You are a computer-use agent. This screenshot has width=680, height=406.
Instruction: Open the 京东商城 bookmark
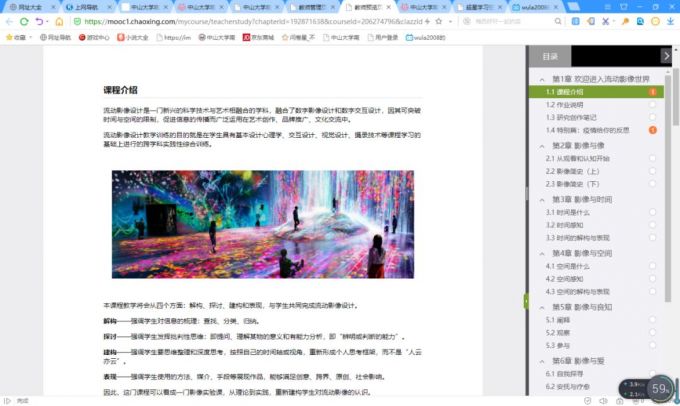(258, 38)
